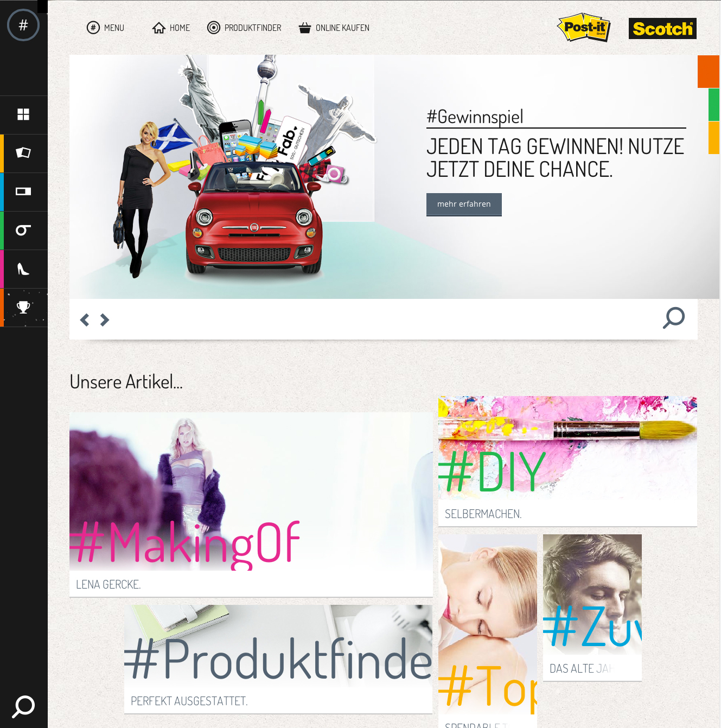Open the grid tiles sidebar icon
This screenshot has height=728, width=721.
(23, 114)
